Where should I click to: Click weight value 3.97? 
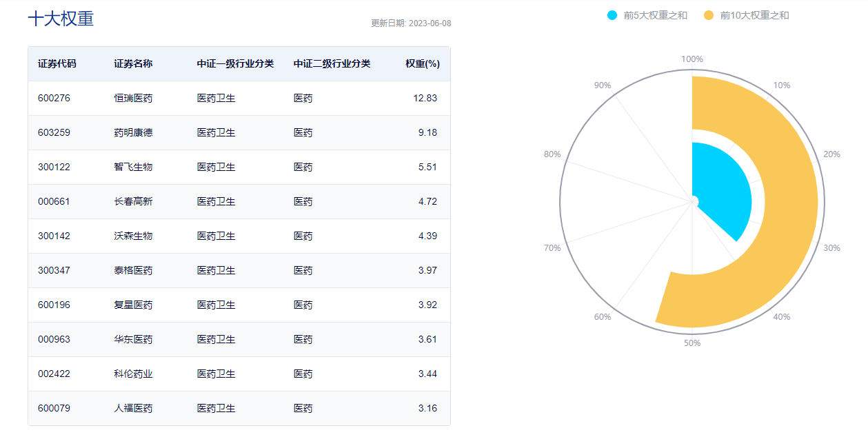coord(427,271)
